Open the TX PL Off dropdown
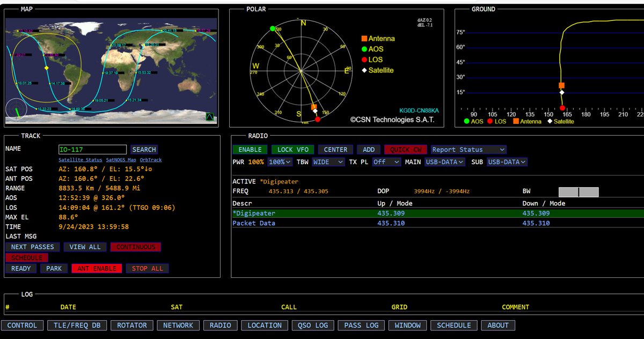Screen dimensions: 644x339 pyautogui.click(x=386, y=161)
